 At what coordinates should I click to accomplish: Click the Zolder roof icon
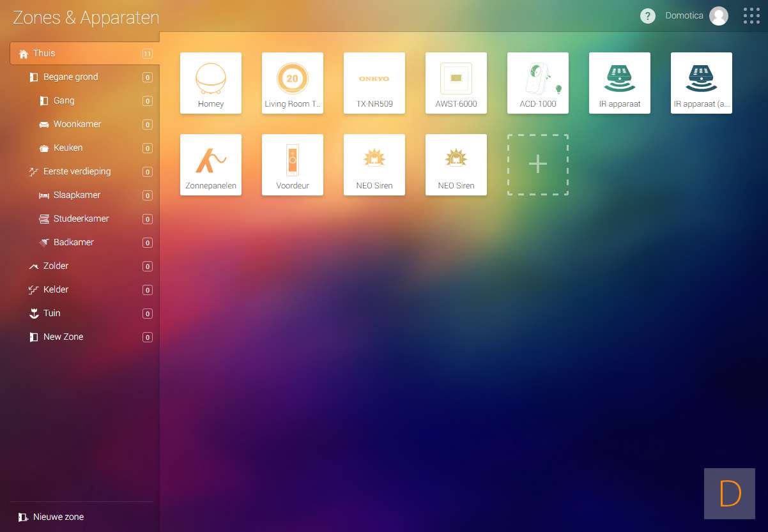[x=34, y=266]
